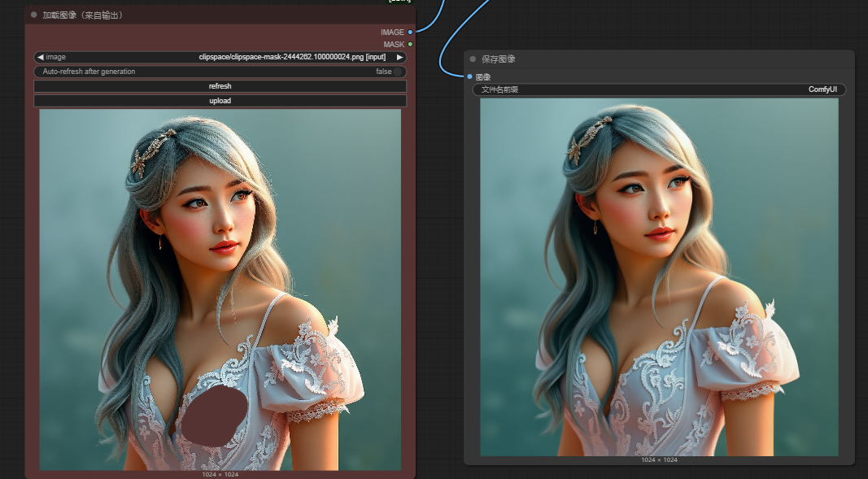Click the MASK output port dot
The image size is (868, 479).
click(x=410, y=44)
